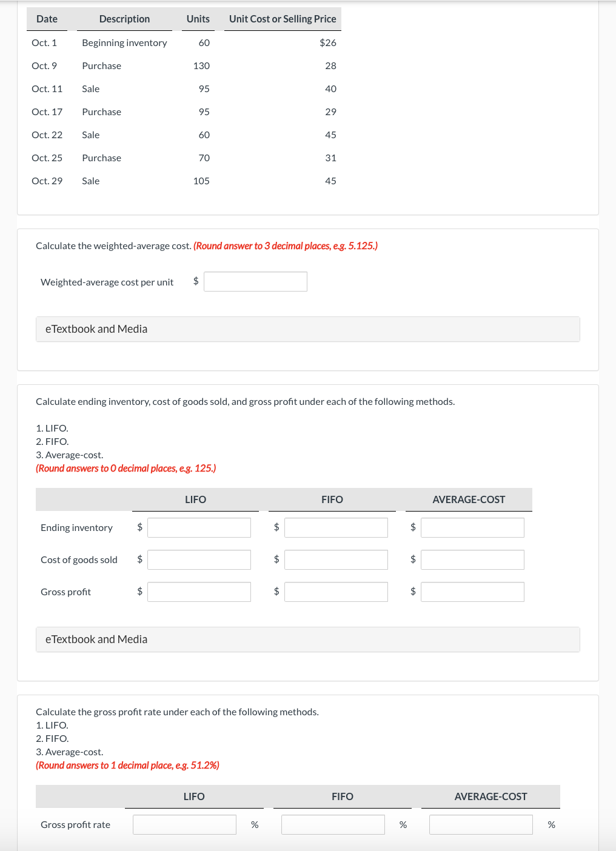Click the Gross profit FIFO input box

[336, 591]
